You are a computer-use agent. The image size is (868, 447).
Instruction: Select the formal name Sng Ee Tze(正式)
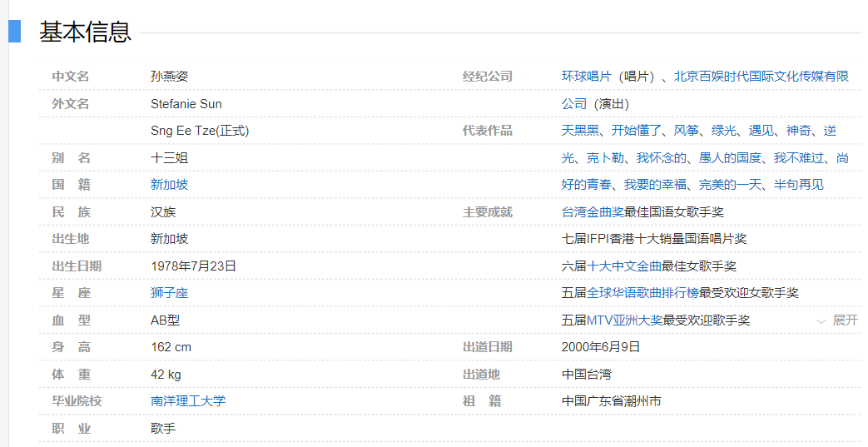(x=200, y=130)
